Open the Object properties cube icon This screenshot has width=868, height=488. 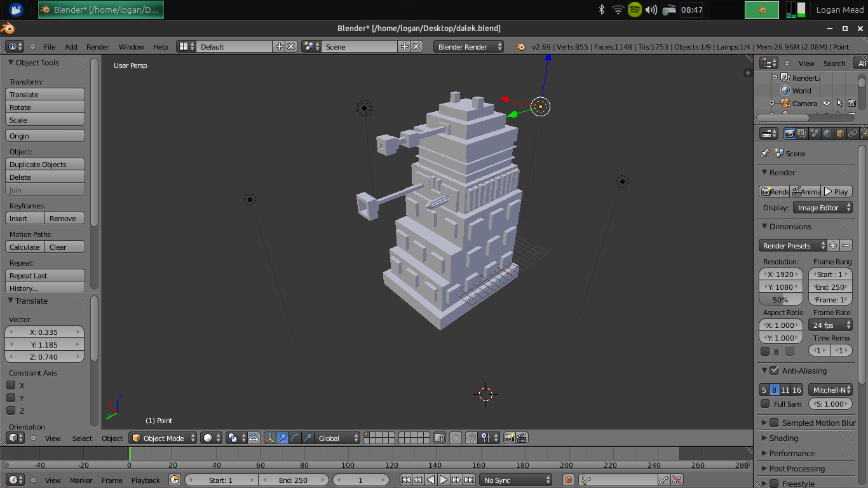840,133
